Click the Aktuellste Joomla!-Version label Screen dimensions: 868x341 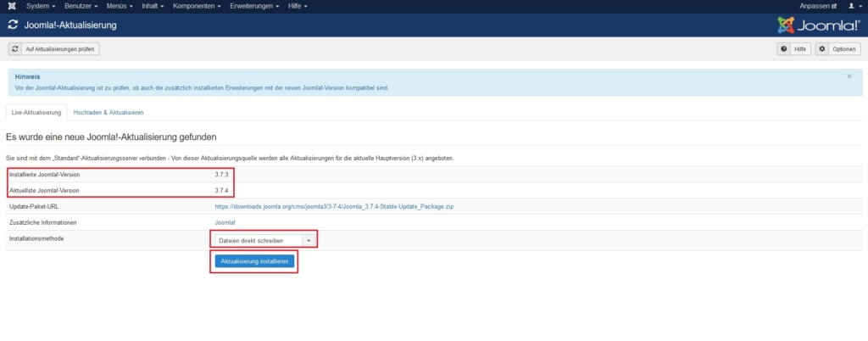pos(44,190)
